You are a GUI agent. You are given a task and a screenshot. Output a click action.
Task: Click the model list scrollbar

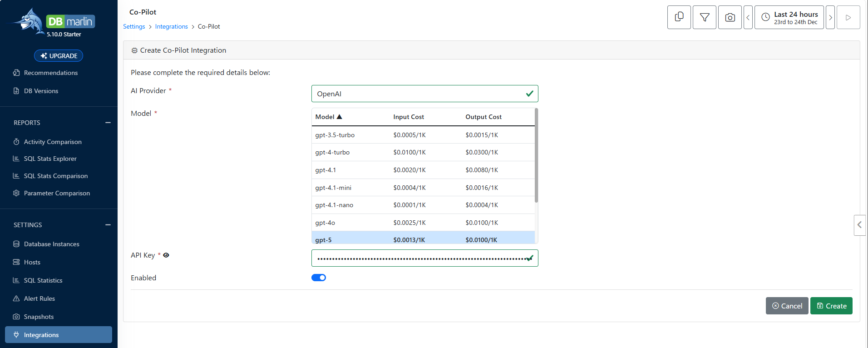(x=537, y=155)
